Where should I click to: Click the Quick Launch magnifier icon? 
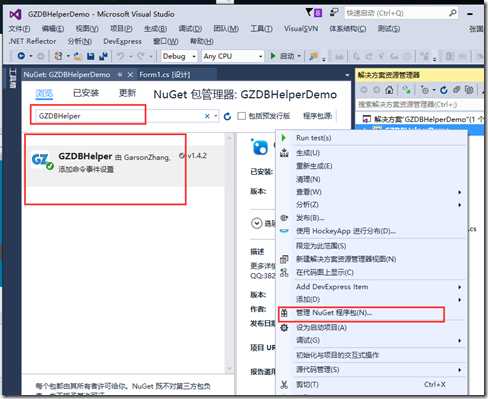tap(452, 13)
